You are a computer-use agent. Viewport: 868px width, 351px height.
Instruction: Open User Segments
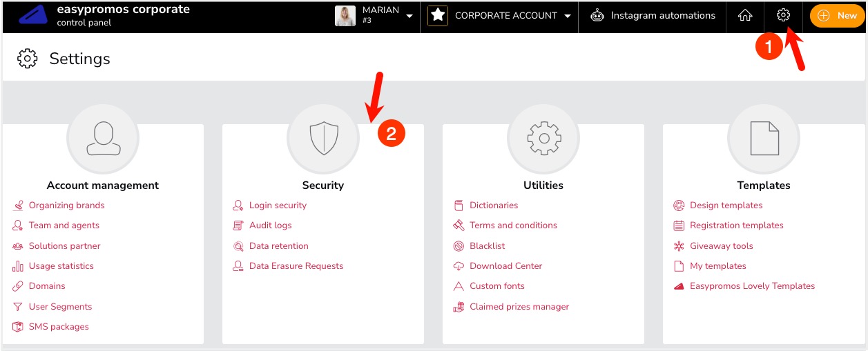(60, 307)
